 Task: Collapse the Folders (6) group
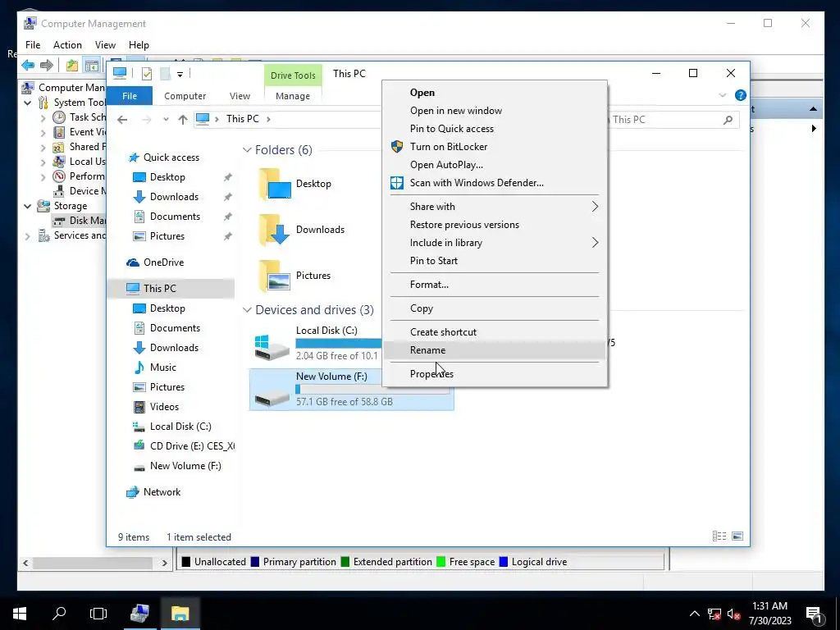click(247, 150)
